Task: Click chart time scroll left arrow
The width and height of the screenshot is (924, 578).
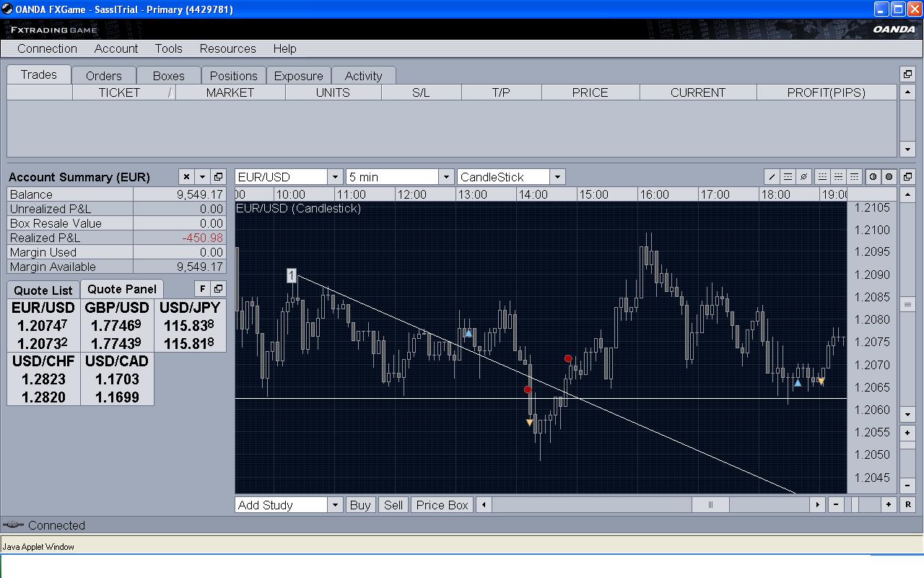Action: (484, 505)
